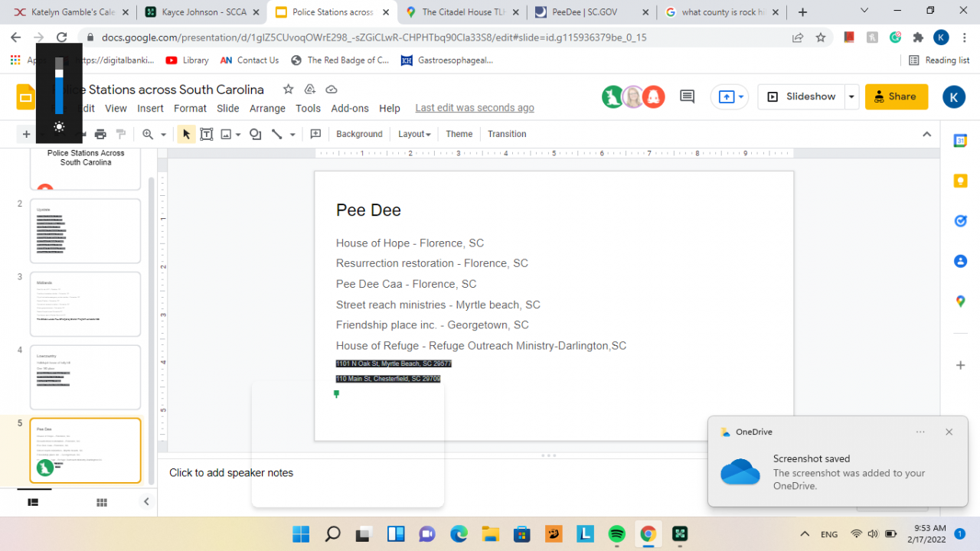Start the Slideshow
Image resolution: width=980 pixels, height=551 pixels.
pos(802,96)
